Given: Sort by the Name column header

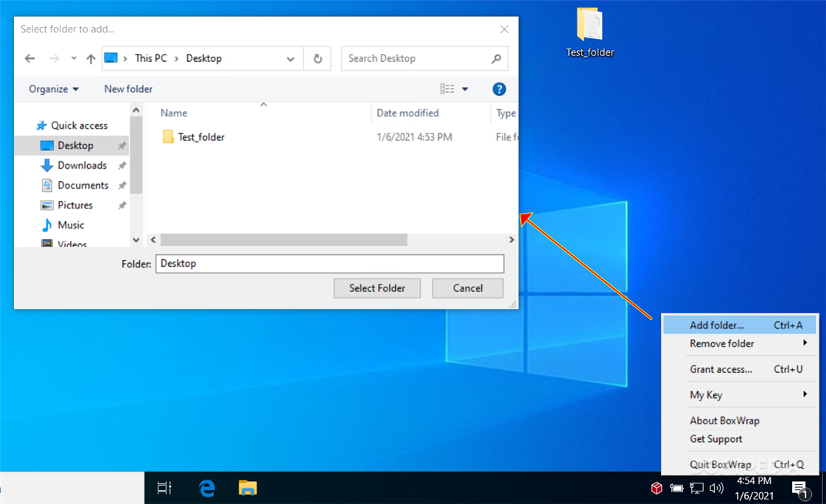Looking at the screenshot, I should pyautogui.click(x=173, y=113).
